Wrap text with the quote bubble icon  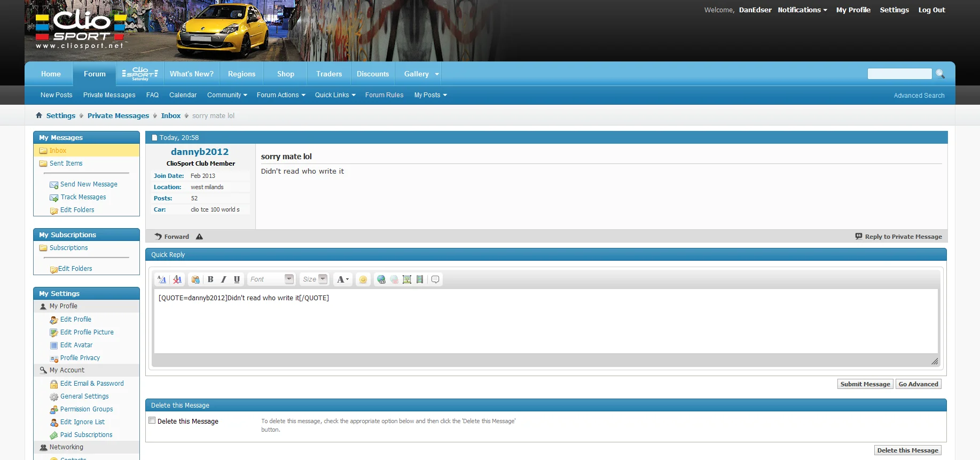pos(435,279)
